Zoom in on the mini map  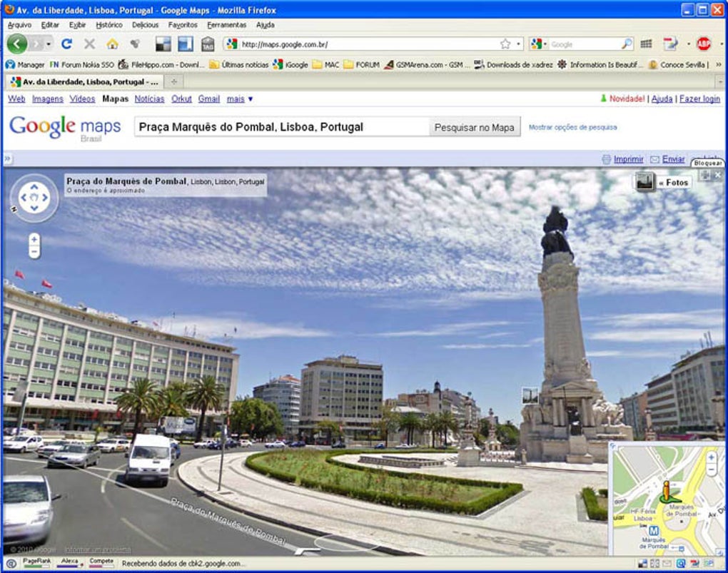712,458
